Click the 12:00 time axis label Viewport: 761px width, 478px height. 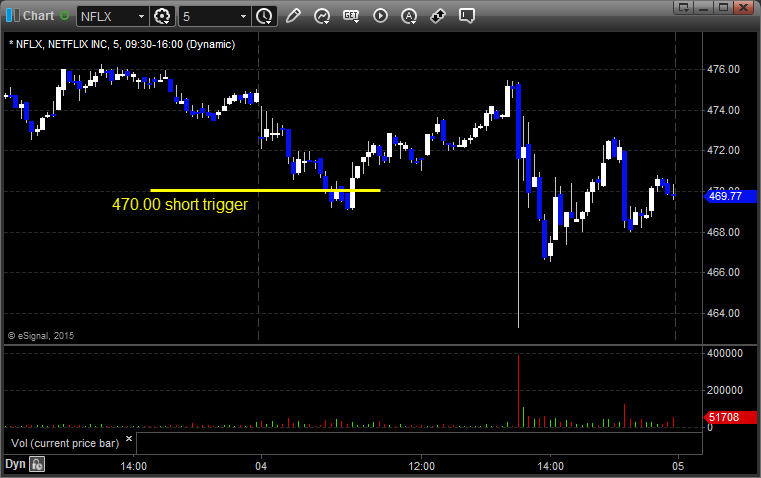421,466
